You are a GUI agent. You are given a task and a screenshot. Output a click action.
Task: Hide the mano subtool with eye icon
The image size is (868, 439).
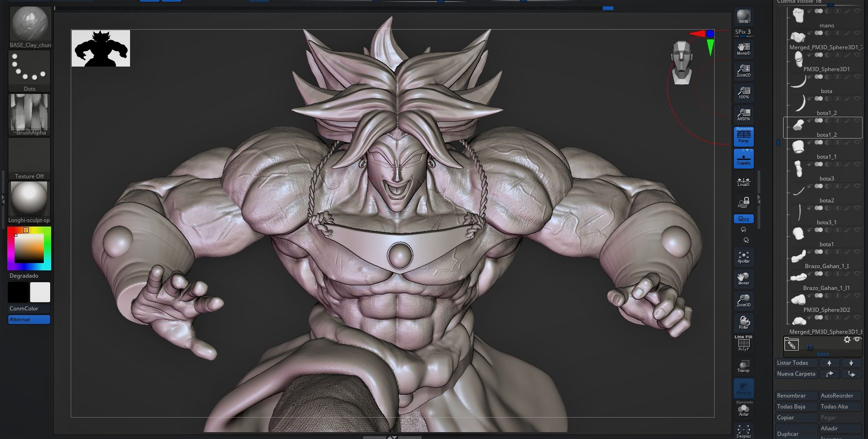click(x=858, y=11)
